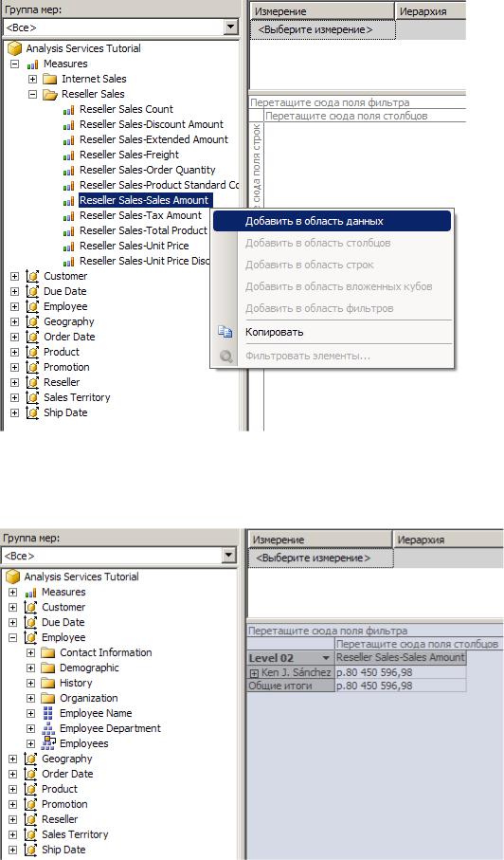
Task: Select Добавить в область вложенных кубов
Action: tap(332, 286)
